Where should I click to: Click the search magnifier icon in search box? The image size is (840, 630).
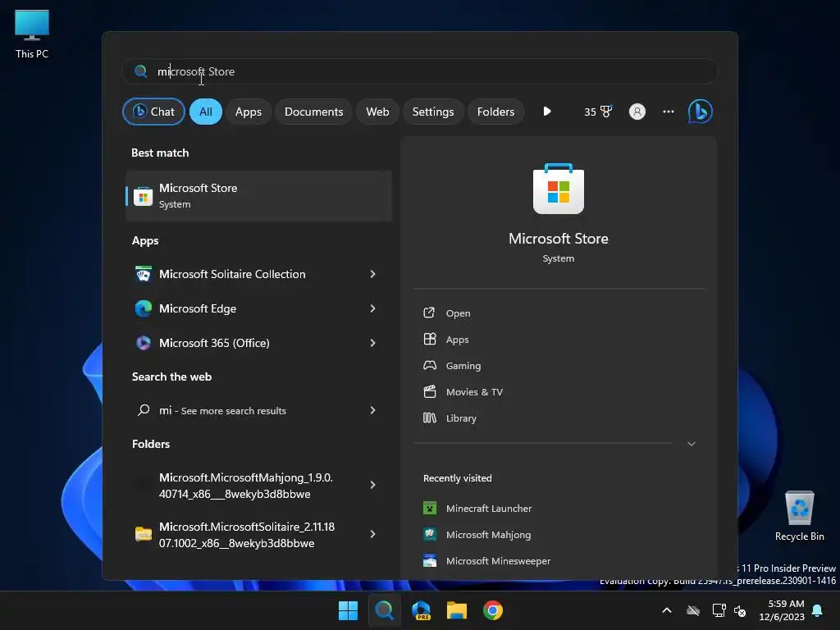[140, 71]
